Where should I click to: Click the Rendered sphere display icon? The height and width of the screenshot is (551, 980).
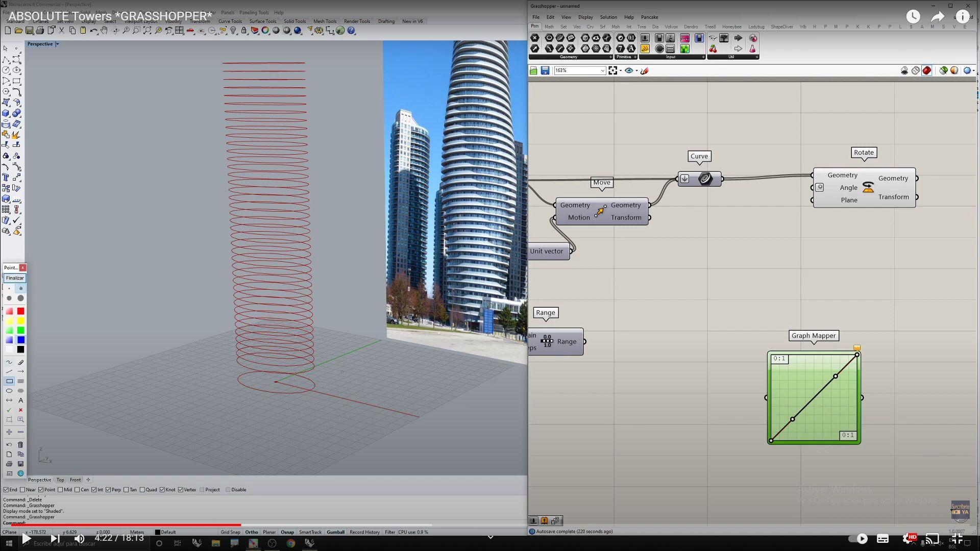coord(298,31)
